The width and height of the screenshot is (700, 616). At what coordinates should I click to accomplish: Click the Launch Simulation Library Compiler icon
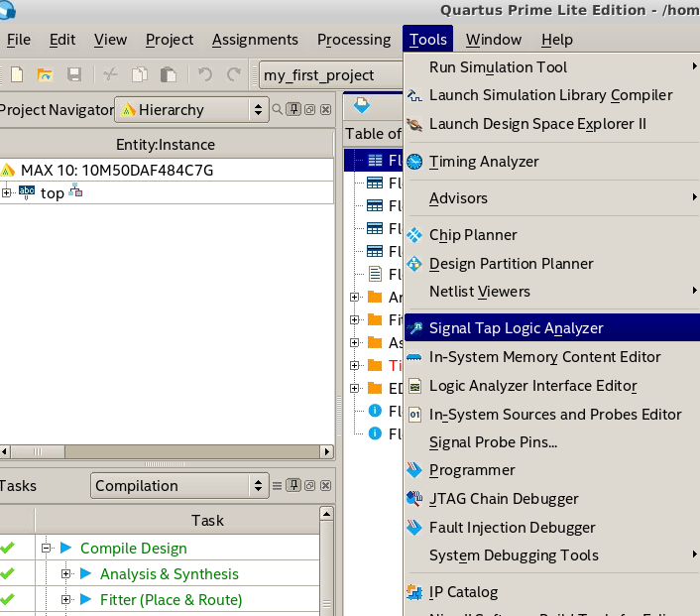click(414, 95)
